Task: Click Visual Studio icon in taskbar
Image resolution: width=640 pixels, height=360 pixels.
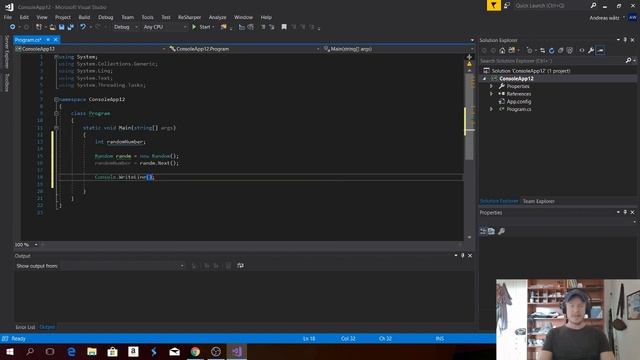Action: pos(237,351)
